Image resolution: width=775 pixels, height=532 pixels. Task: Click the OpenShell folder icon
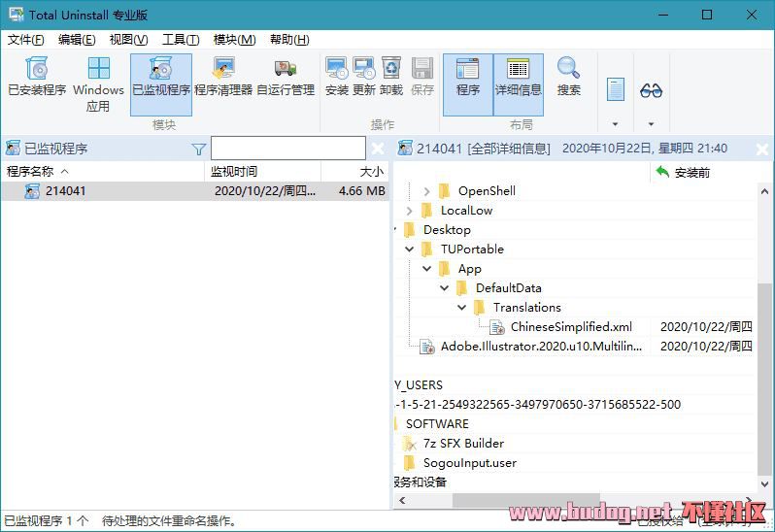click(x=445, y=190)
